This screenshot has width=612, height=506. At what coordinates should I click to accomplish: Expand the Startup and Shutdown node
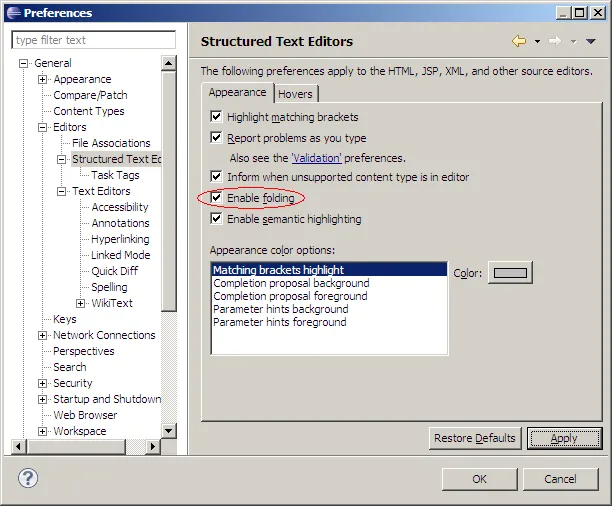click(x=43, y=399)
